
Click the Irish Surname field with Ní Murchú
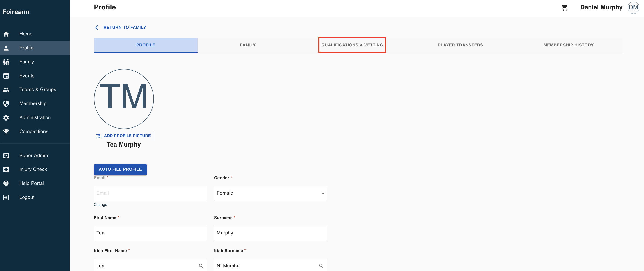tap(270, 265)
